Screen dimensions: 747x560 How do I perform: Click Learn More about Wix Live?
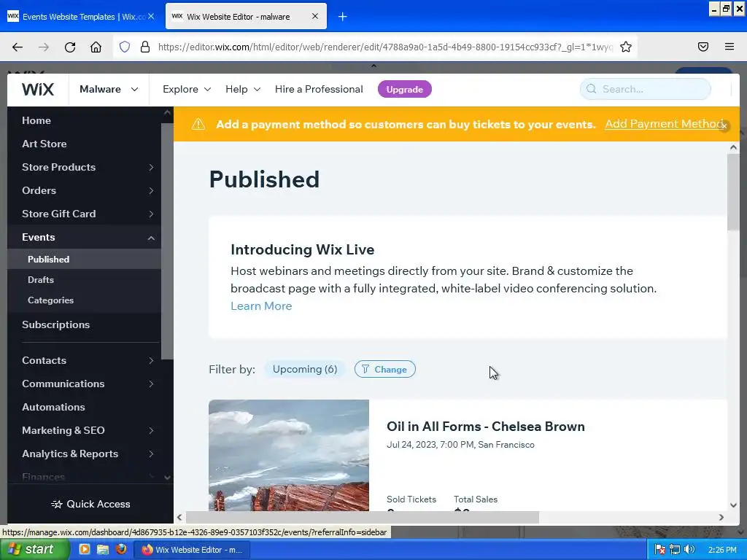tap(261, 306)
